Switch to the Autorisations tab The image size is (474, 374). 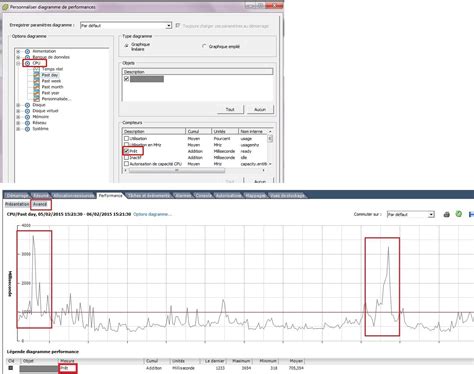228,196
